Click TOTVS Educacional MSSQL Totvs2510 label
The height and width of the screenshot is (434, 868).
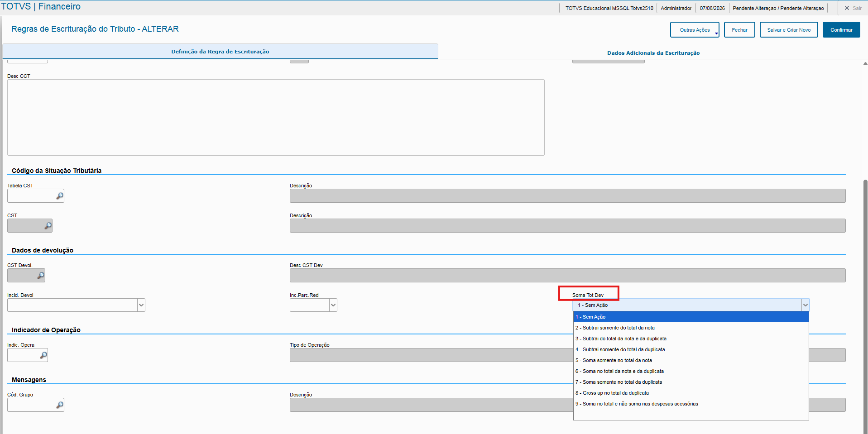coord(609,8)
